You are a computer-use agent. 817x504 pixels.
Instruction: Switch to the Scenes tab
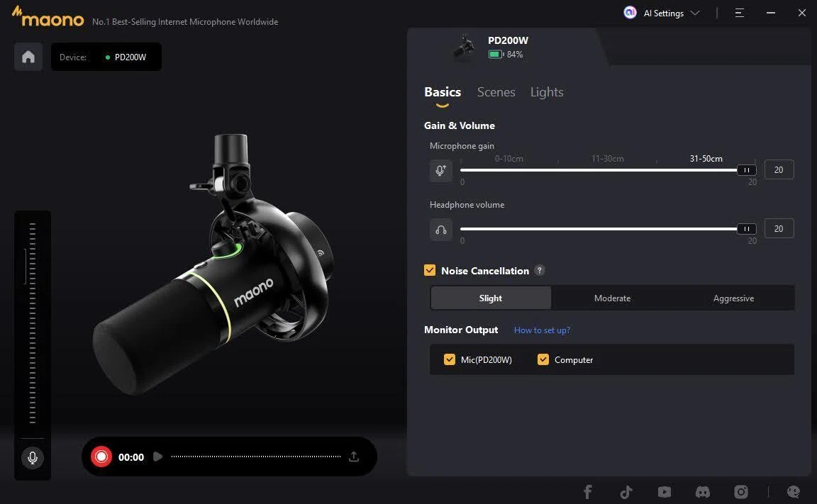[x=496, y=92]
